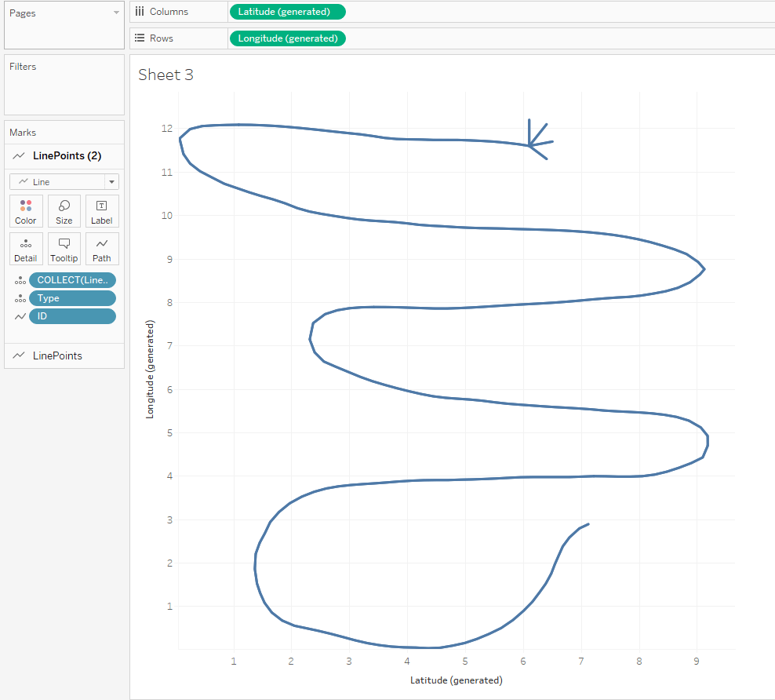Open the Color marks card

coord(26,211)
